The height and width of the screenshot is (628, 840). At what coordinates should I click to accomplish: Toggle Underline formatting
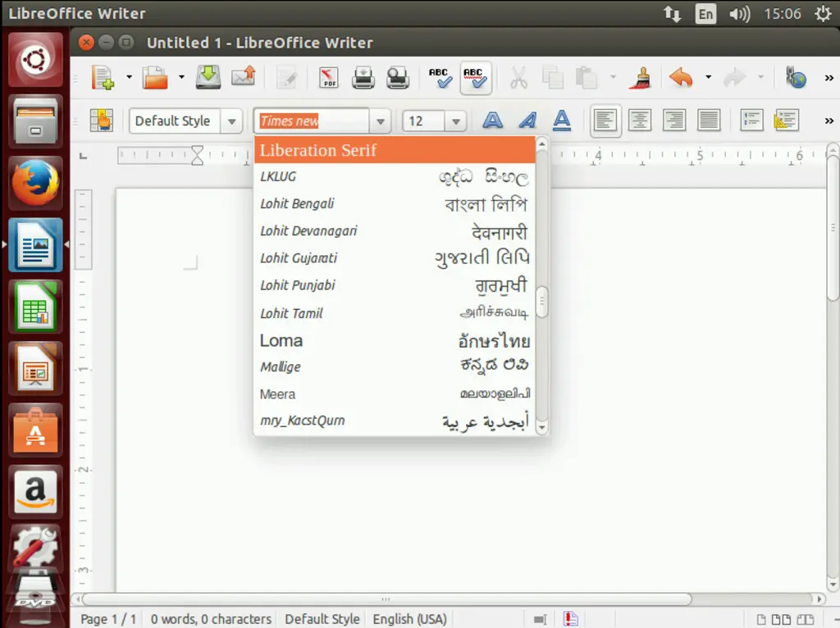pos(561,120)
